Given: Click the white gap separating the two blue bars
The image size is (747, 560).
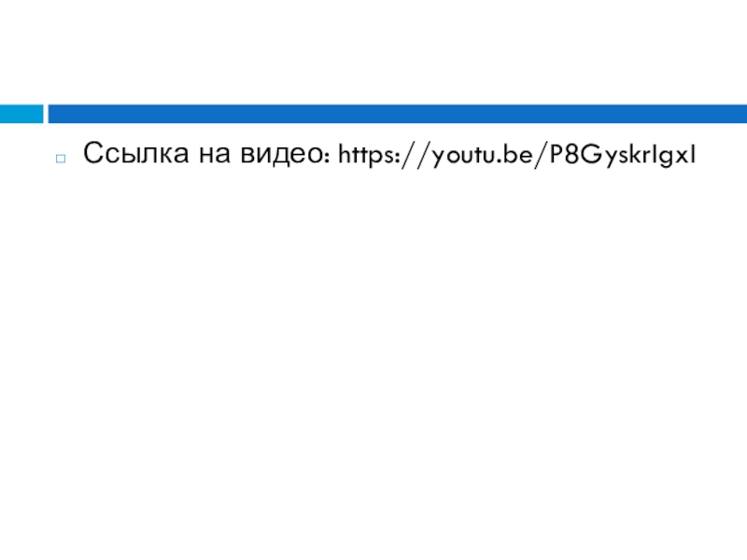Looking at the screenshot, I should click(46, 114).
